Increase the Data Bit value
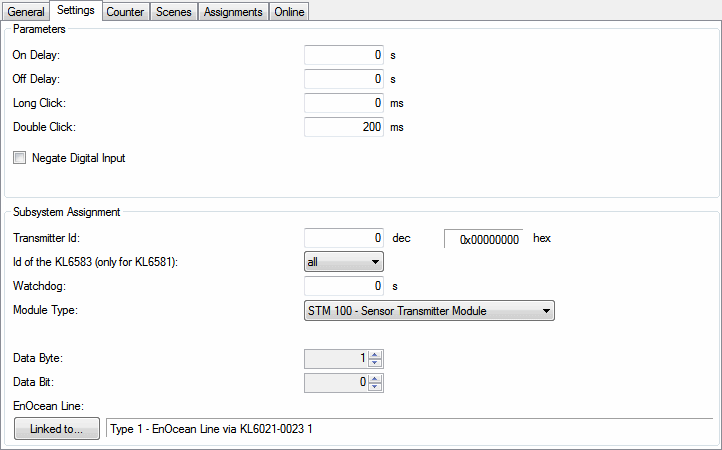 [375, 379]
